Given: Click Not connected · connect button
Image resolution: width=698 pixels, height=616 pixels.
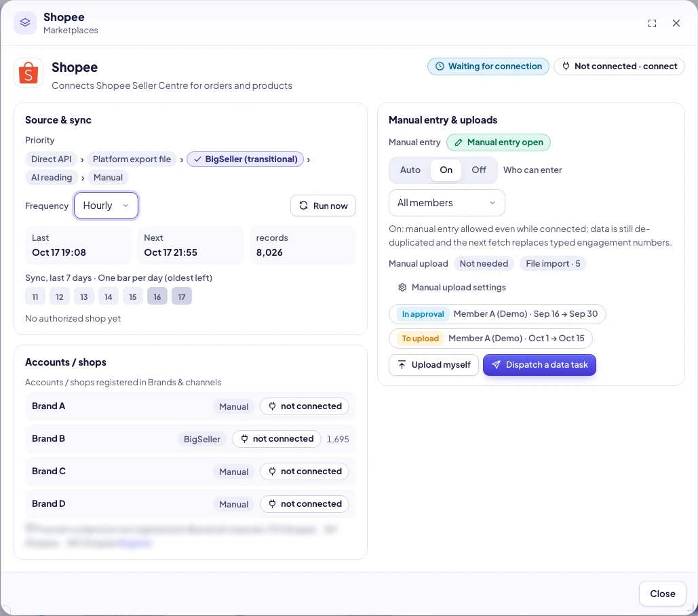Looking at the screenshot, I should point(619,66).
